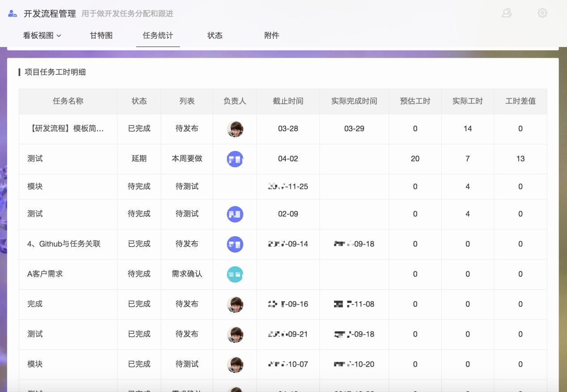The height and width of the screenshot is (392, 567).
Task: Click the teal assignee avatar for A客户需求
Action: pyautogui.click(x=235, y=274)
